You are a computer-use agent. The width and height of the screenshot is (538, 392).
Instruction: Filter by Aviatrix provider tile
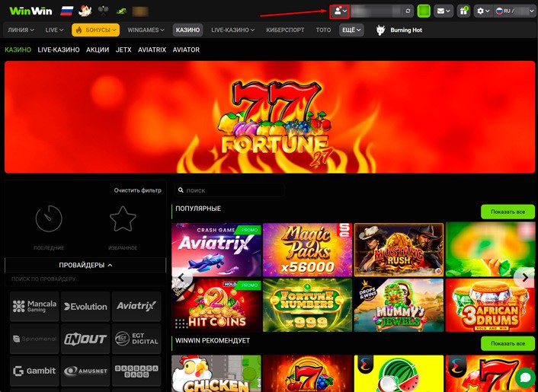point(136,306)
